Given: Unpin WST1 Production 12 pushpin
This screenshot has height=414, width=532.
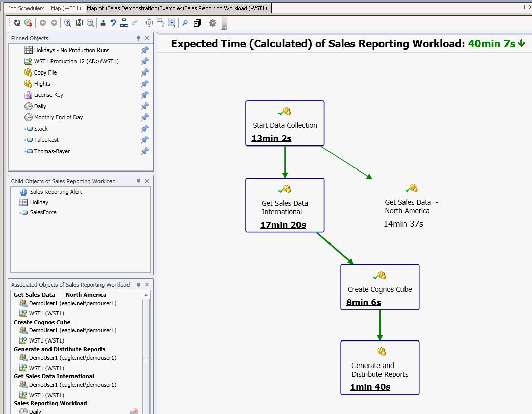Looking at the screenshot, I should click(145, 61).
